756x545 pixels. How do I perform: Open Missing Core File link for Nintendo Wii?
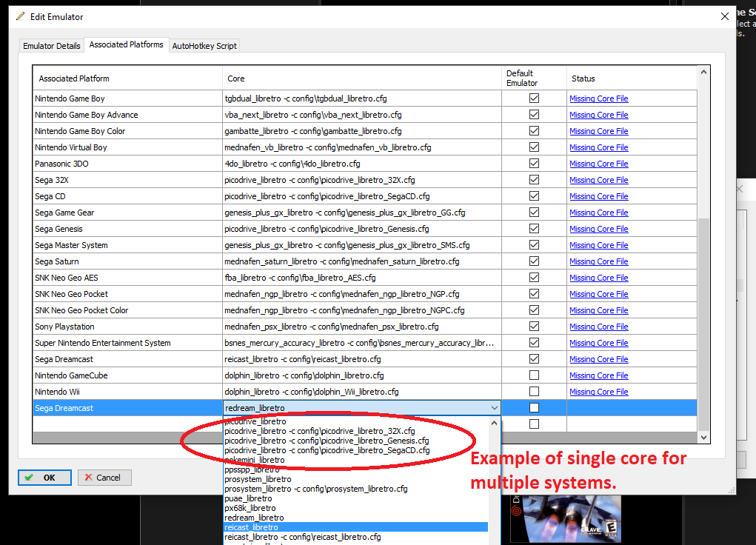(599, 392)
